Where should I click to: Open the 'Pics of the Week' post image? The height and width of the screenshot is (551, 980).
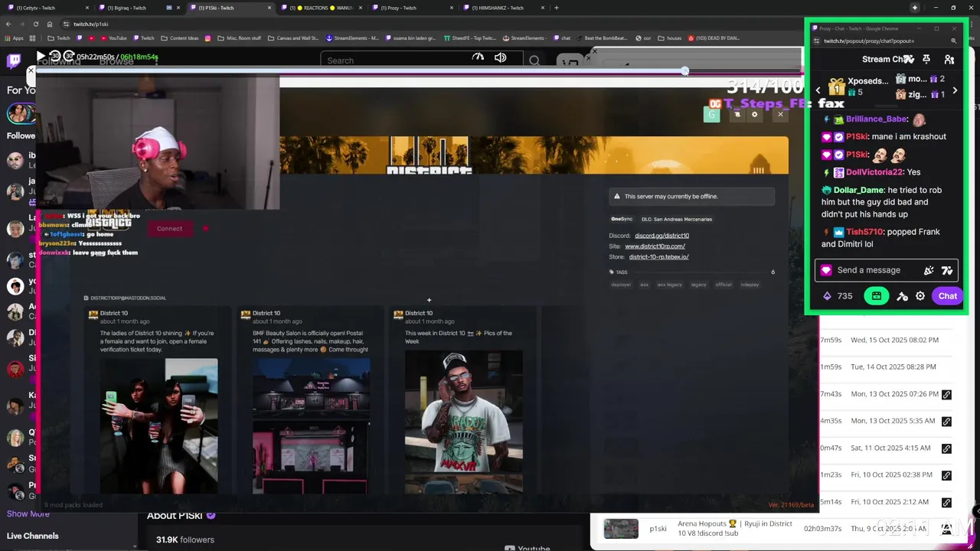click(x=464, y=422)
